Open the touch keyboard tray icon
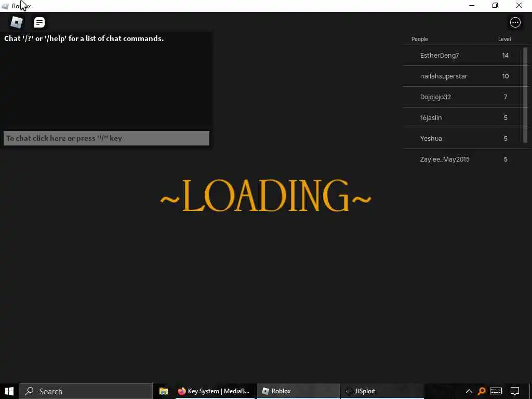Viewport: 532px width, 399px height. pos(496,391)
